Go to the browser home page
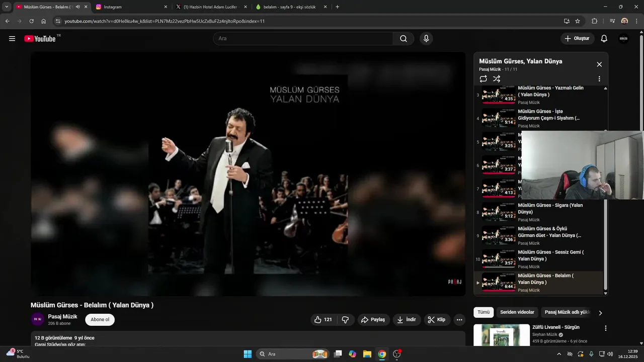 (x=44, y=21)
